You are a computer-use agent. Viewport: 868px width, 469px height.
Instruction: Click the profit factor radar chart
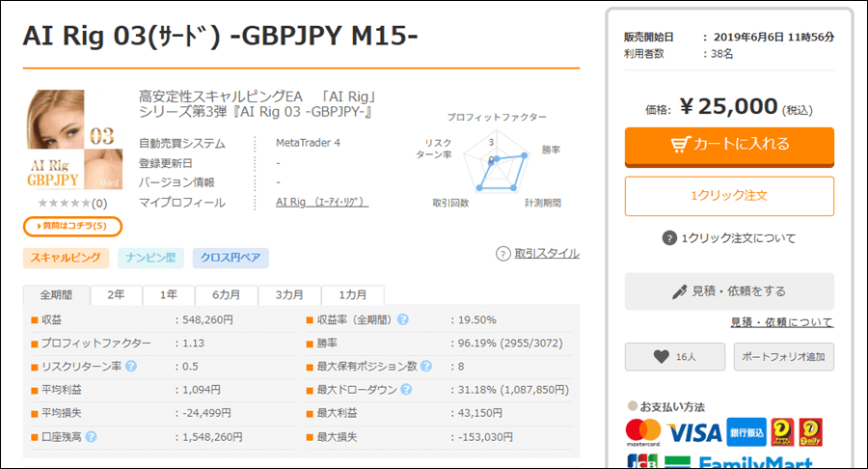[497, 161]
